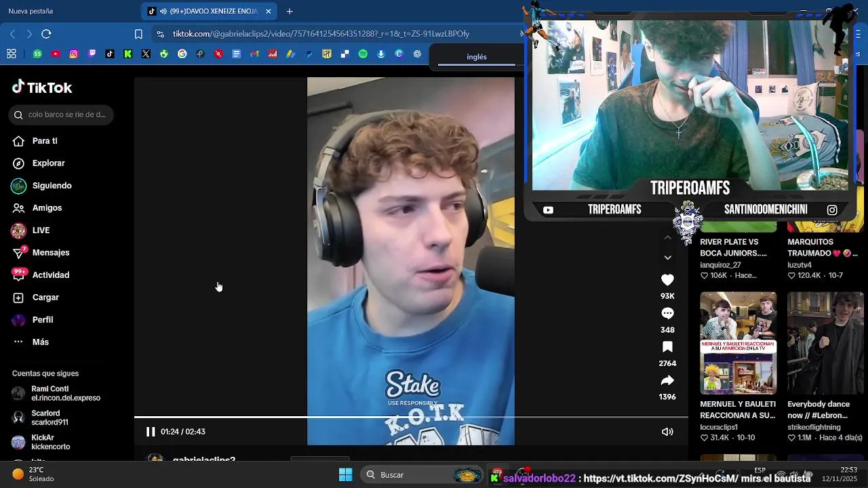Go to the previous video with up chevron
Viewport: 868px width, 488px height.
(667, 237)
